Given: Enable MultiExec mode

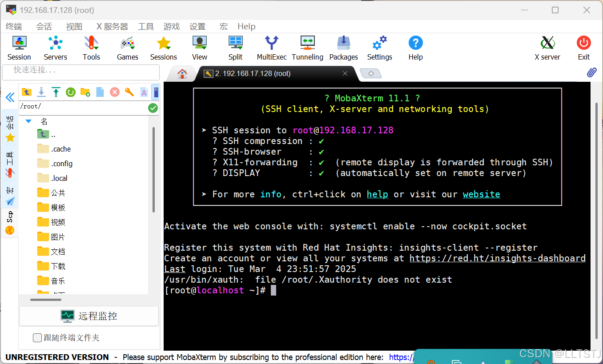Looking at the screenshot, I should click(x=272, y=48).
